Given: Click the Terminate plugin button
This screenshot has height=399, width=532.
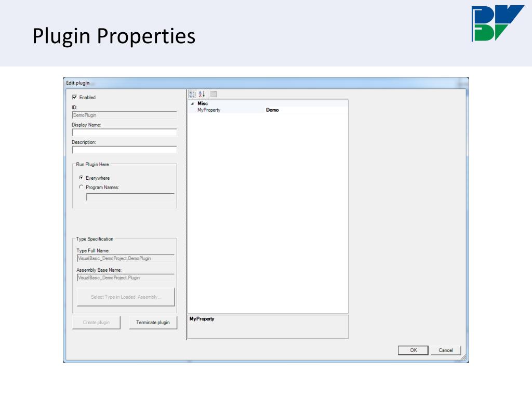Looking at the screenshot, I should (153, 322).
